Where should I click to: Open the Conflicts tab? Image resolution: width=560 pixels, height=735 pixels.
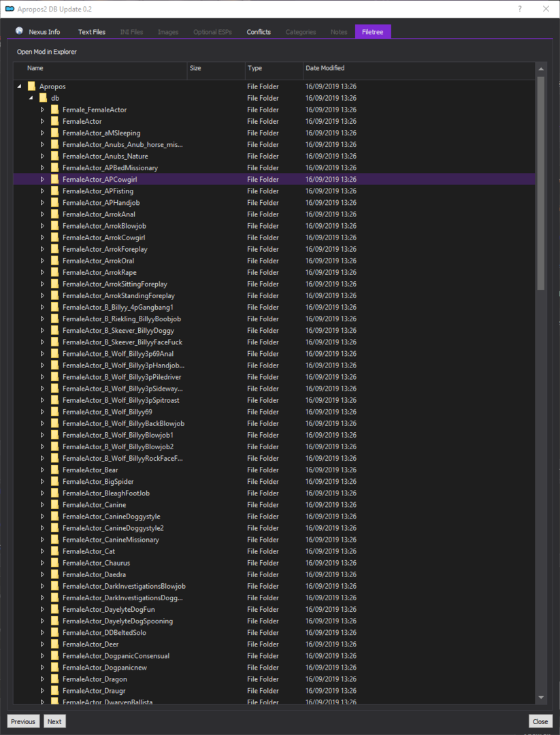tap(259, 32)
